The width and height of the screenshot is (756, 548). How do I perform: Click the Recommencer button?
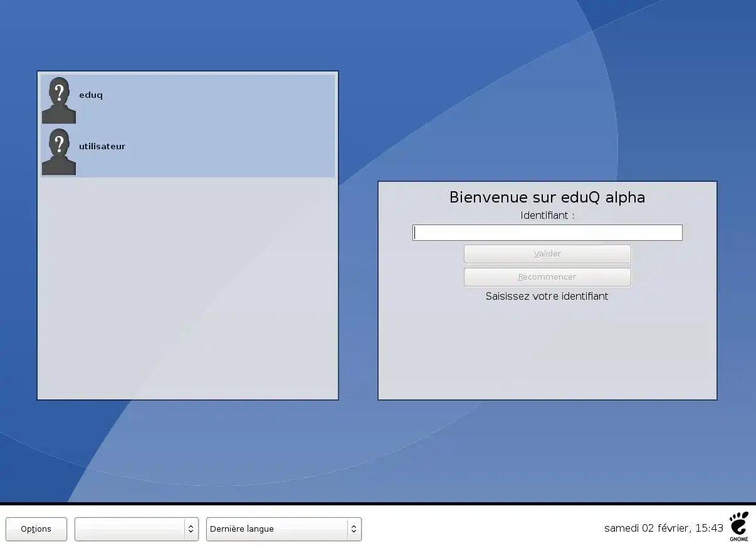click(x=547, y=277)
